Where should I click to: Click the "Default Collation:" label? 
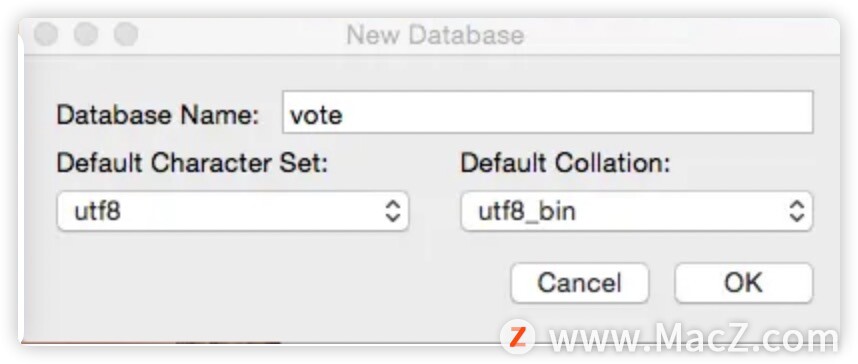565,163
